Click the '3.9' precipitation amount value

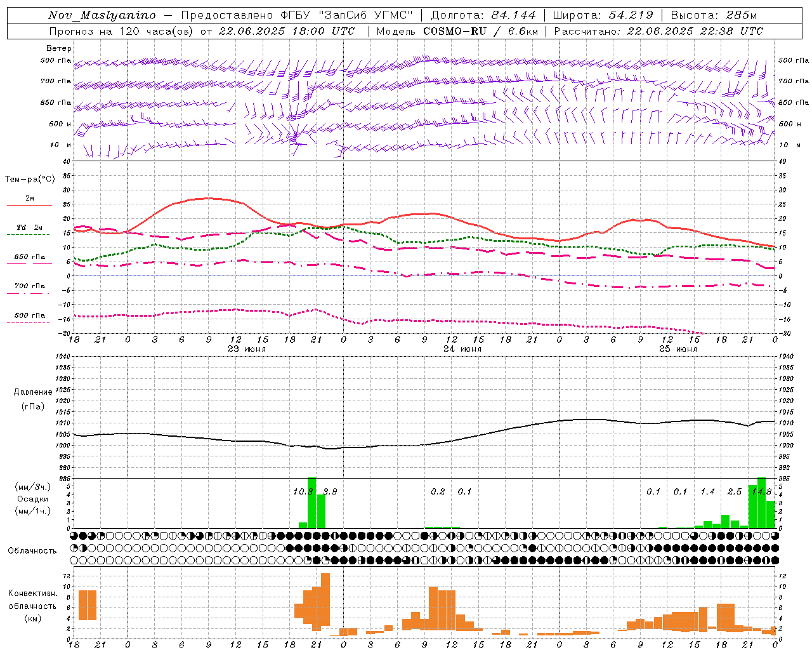(331, 492)
